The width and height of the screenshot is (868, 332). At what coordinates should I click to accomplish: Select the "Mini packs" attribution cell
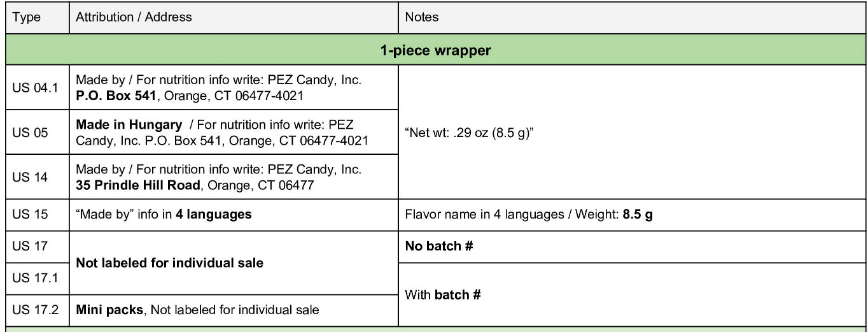pos(197,310)
